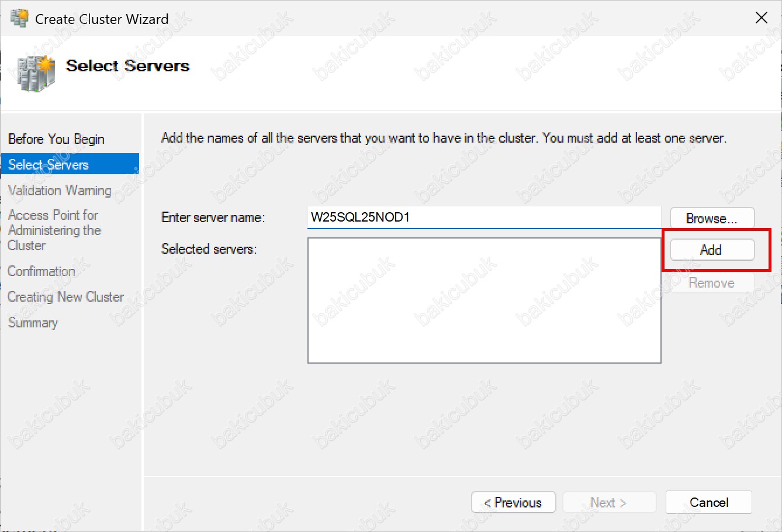
Task: Jump to Access Point for Administering the Cluster
Action: 54,230
